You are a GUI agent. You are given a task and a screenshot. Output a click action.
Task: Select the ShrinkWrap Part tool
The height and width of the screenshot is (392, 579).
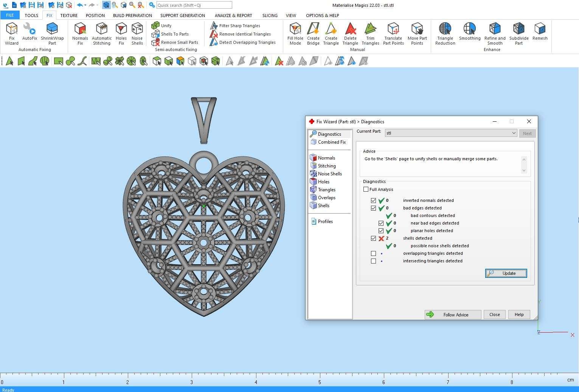52,33
